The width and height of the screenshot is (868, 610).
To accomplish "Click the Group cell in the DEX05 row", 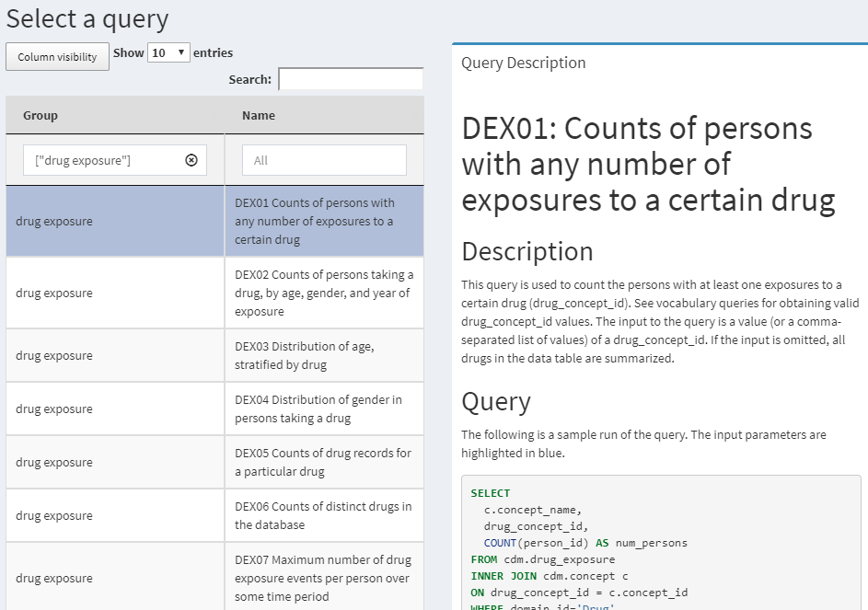I will pyautogui.click(x=115, y=462).
